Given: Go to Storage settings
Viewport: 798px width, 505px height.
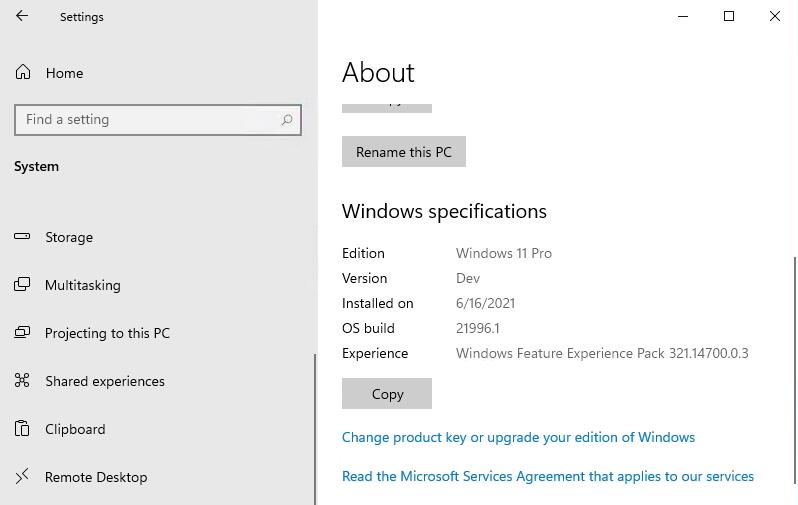Looking at the screenshot, I should coord(69,237).
